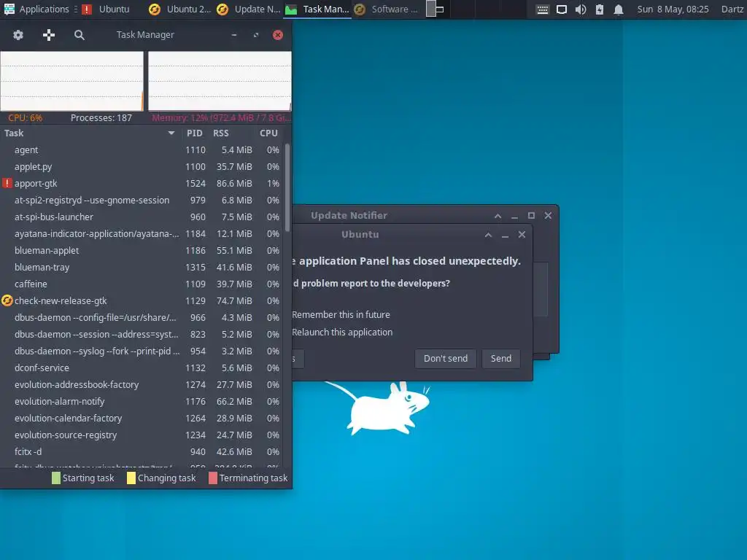Select evolution-addressbook-factory process row
The width and height of the screenshot is (747, 560).
tap(142, 385)
